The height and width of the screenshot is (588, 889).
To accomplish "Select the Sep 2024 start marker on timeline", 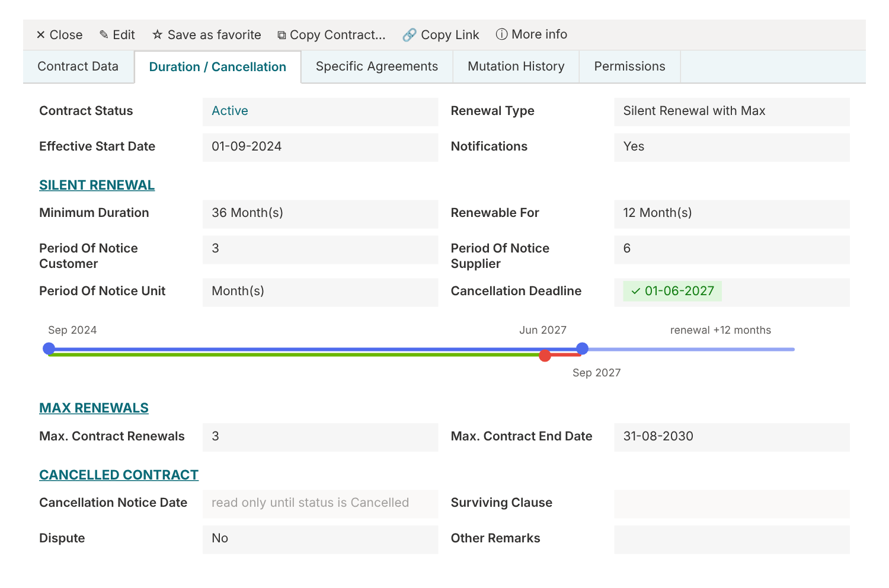I will (49, 349).
